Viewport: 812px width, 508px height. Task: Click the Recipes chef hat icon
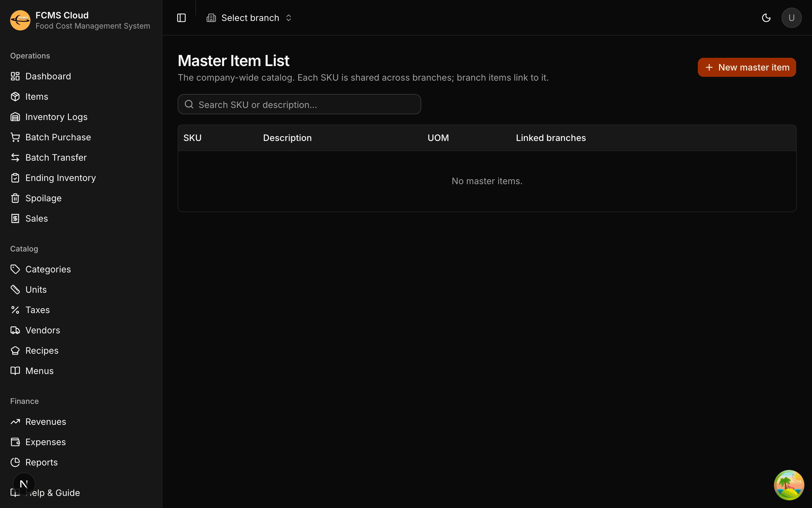pos(15,351)
